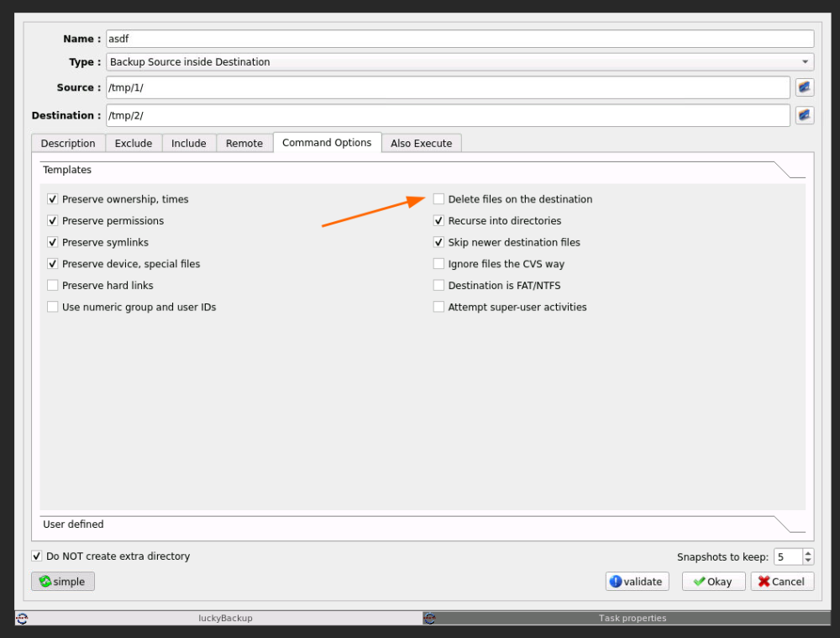This screenshot has width=840, height=638.
Task: Open the Type dropdown
Action: point(460,61)
